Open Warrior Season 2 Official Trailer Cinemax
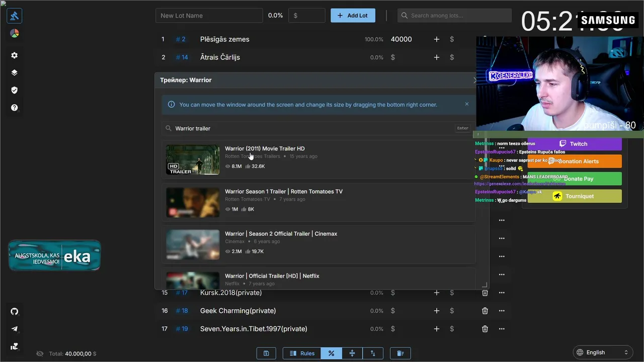This screenshot has width=644, height=362. point(281,234)
